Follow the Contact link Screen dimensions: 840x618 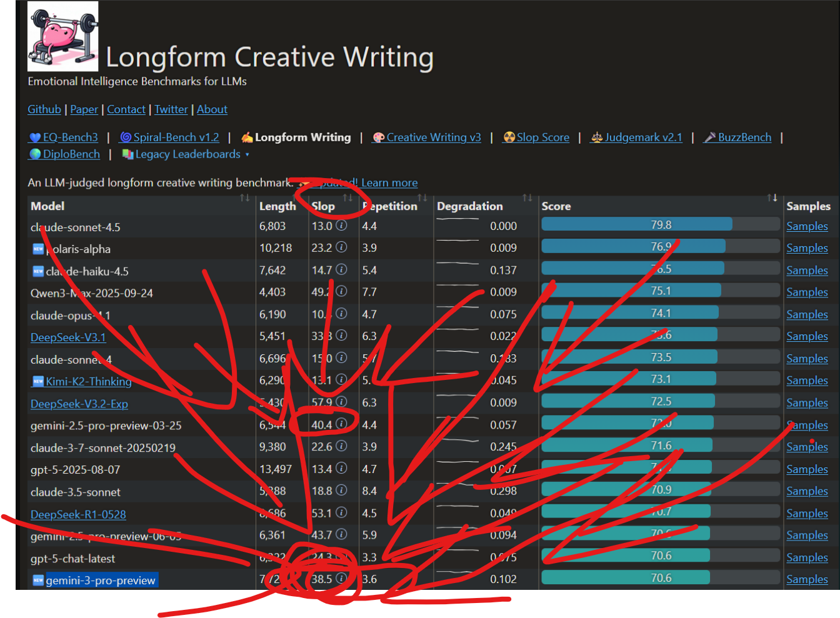click(126, 109)
